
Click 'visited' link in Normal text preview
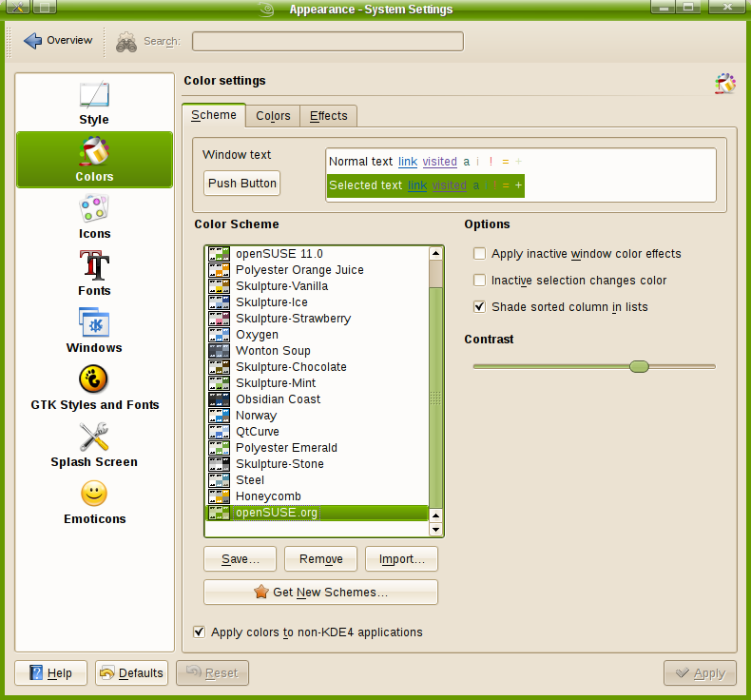click(x=440, y=162)
